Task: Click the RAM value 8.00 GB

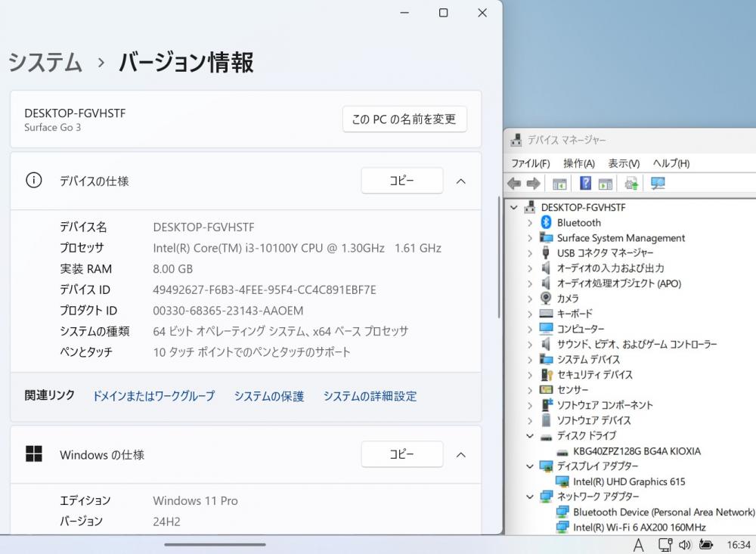Action: pyautogui.click(x=172, y=268)
